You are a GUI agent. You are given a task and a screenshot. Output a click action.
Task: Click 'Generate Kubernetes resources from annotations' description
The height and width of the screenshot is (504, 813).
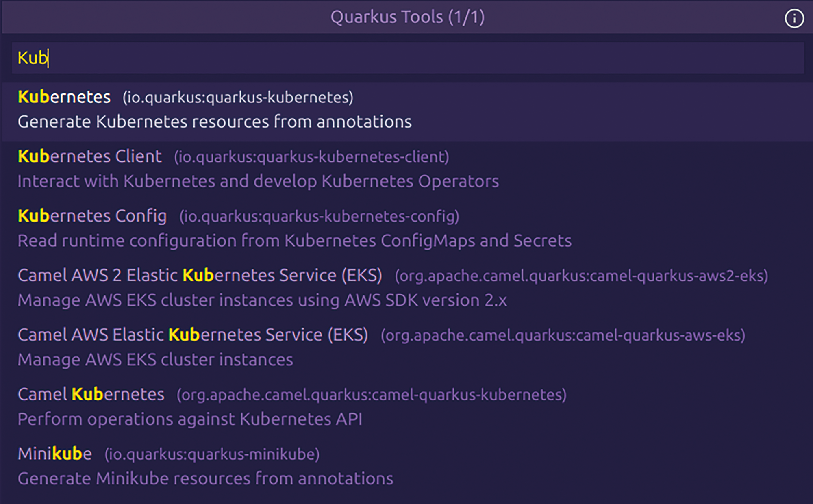click(215, 122)
